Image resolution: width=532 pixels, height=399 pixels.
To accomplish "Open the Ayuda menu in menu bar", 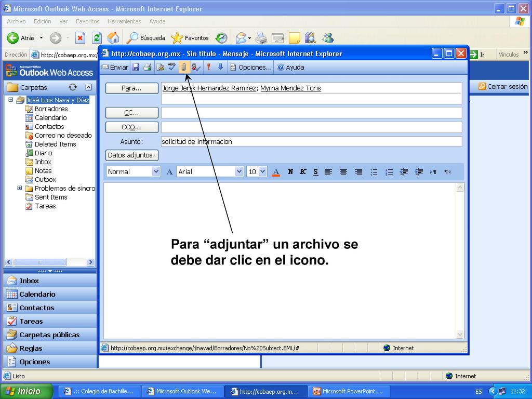I will (x=157, y=21).
